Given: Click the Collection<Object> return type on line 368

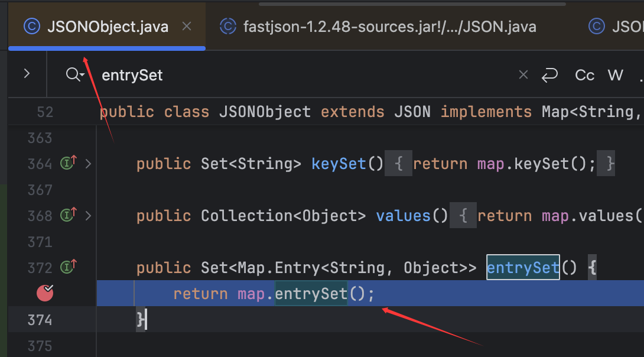Looking at the screenshot, I should click(x=283, y=216).
